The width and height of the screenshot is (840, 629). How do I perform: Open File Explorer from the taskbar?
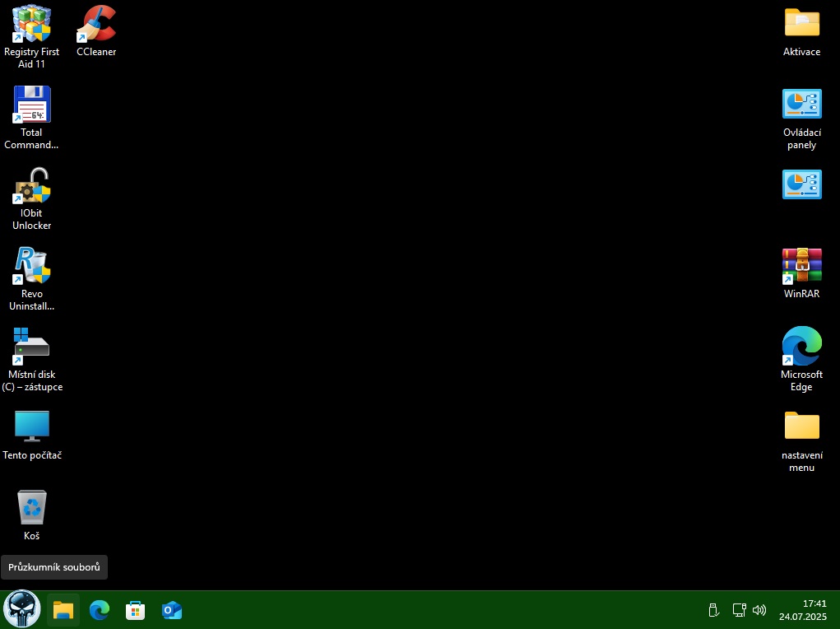click(x=63, y=610)
